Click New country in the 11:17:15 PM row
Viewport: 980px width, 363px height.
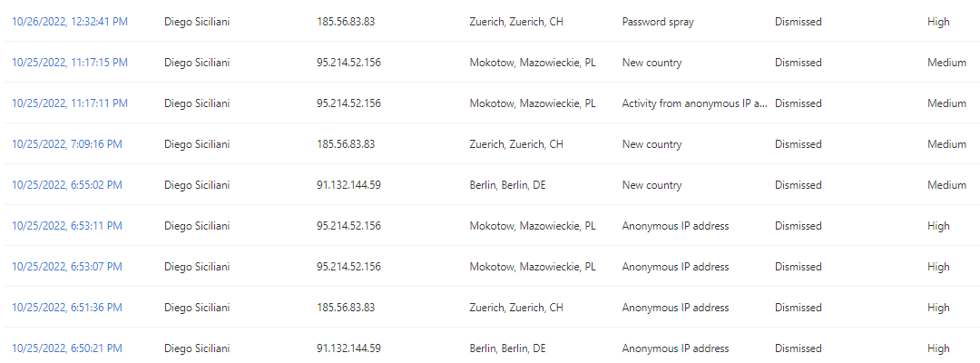652,63
